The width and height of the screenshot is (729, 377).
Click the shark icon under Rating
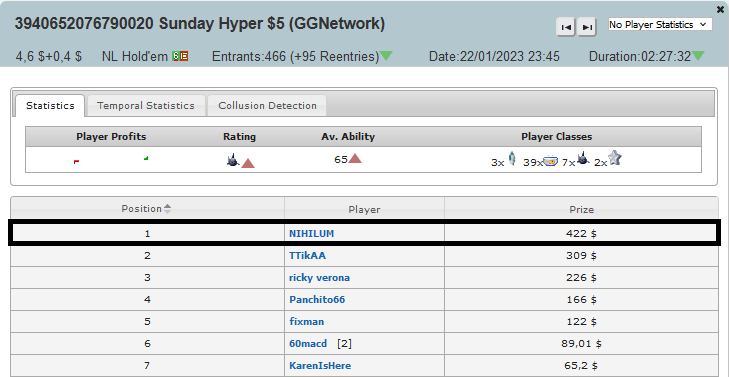(233, 160)
